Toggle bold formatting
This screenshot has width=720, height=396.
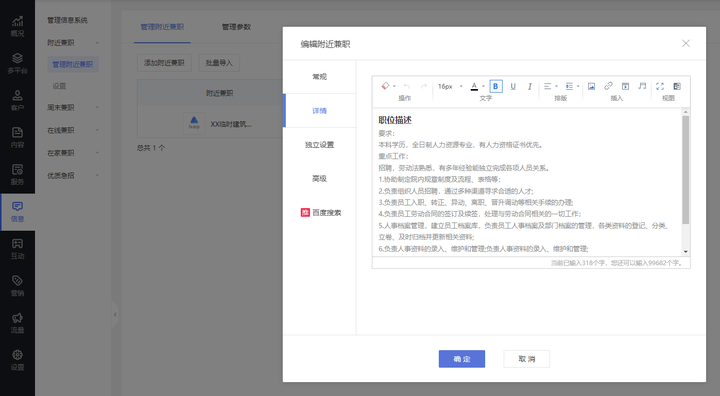tap(496, 86)
